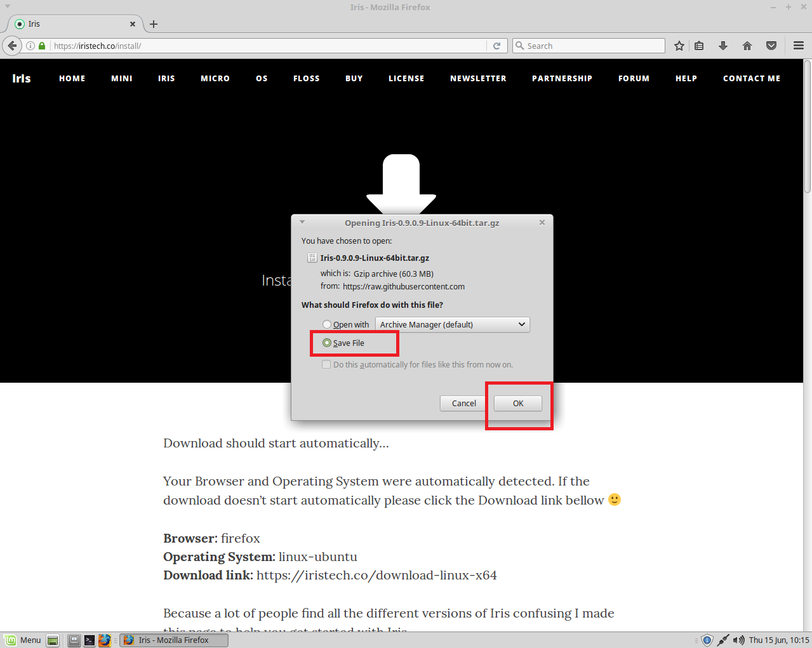
Task: Click the file name Iris-0.9.0.9-Linux-64bit.tar.gz in the dialog
Action: pyautogui.click(x=375, y=258)
